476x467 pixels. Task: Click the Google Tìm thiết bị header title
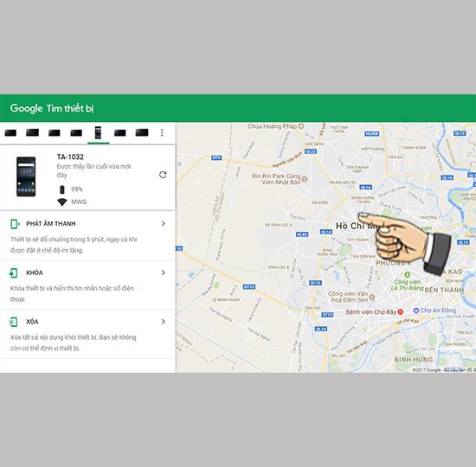[52, 108]
